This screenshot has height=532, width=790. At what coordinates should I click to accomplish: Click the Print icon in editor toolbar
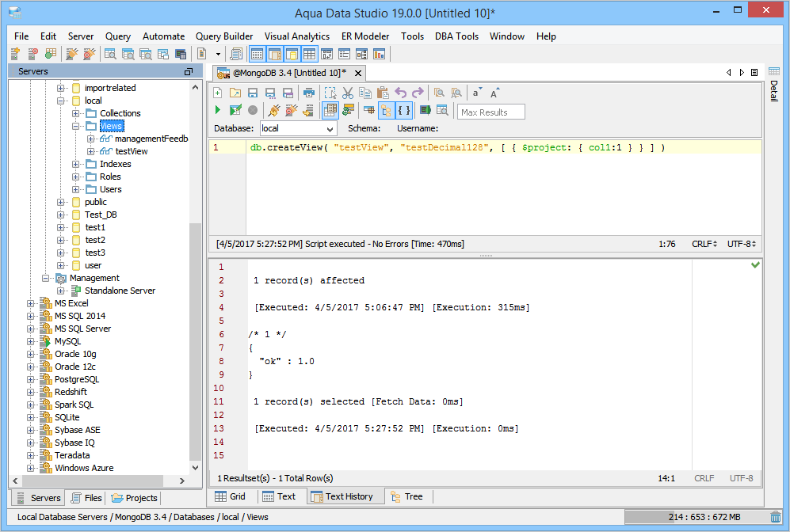(309, 93)
